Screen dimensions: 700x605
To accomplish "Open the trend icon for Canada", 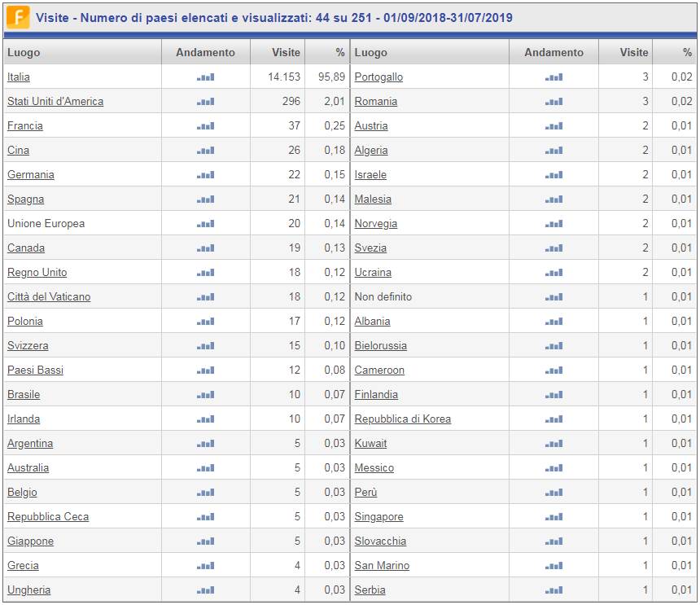I will coord(205,248).
